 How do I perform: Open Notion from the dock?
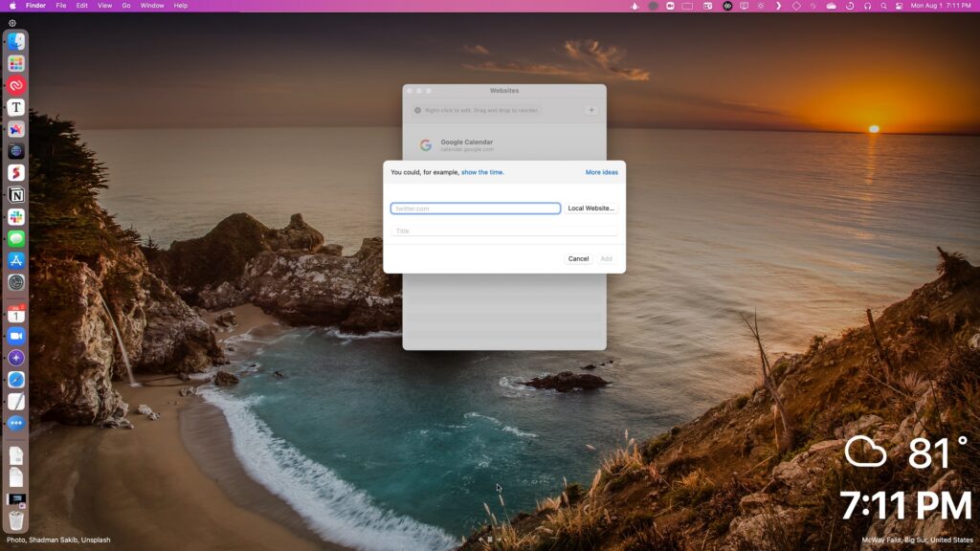(16, 195)
